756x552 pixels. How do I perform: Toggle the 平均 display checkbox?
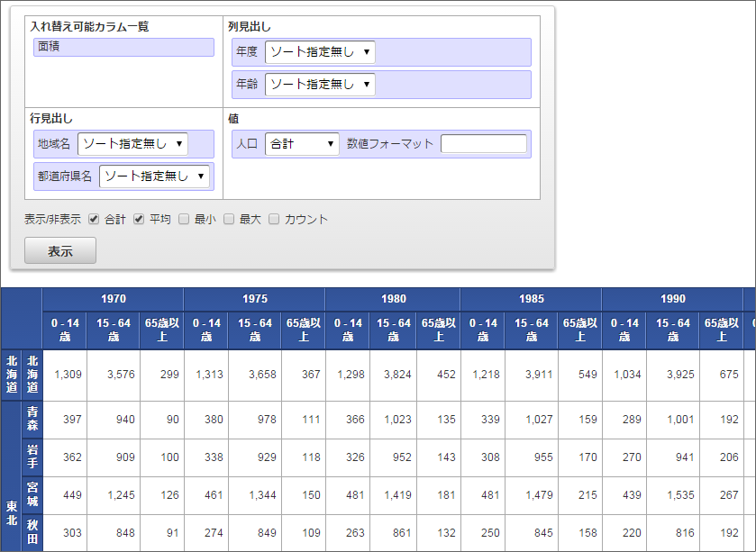139,219
